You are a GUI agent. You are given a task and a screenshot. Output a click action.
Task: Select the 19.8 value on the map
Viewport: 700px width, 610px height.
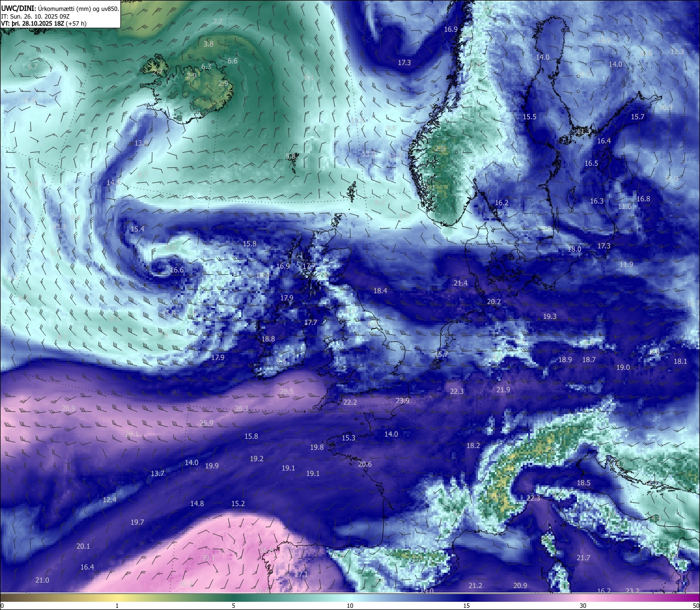pos(317,447)
